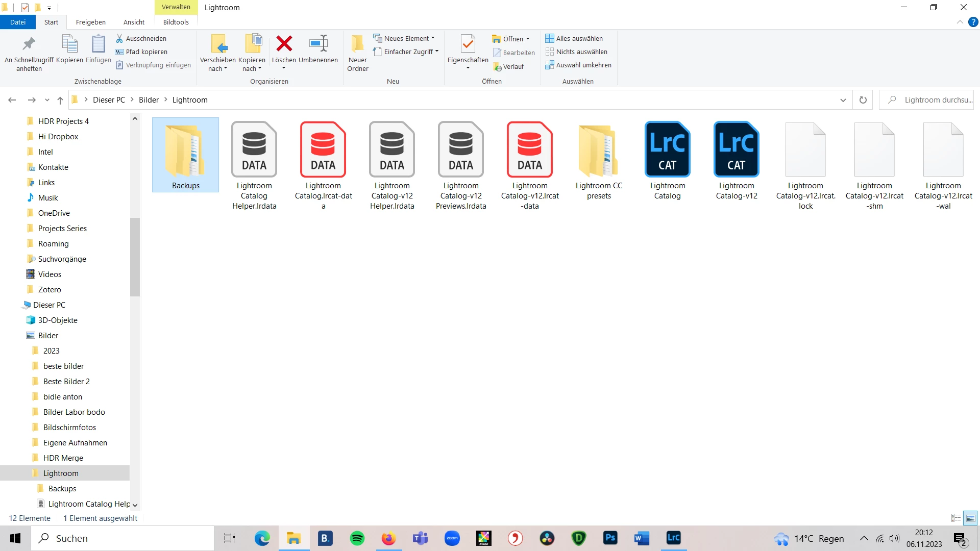This screenshot has height=551, width=980.
Task: Open the Freigeben ribbon tab
Action: coord(90,22)
